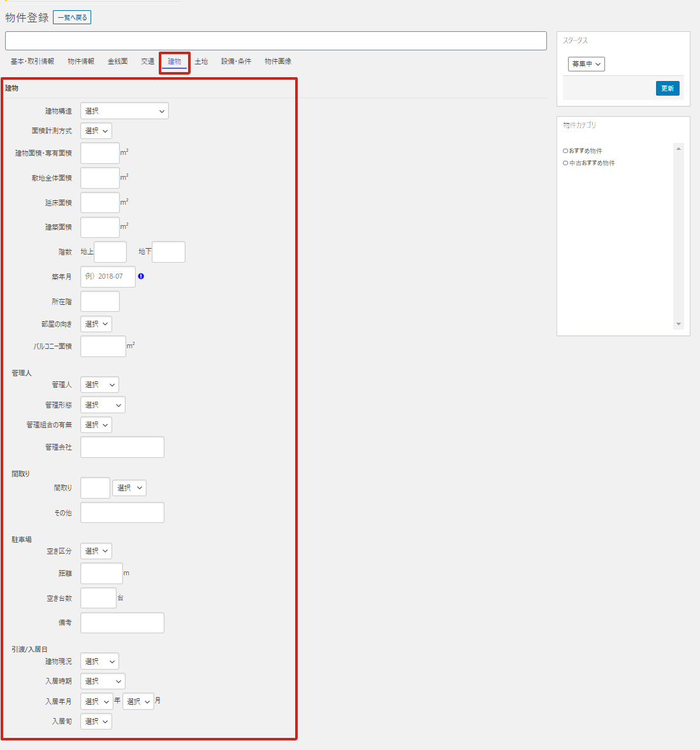Open the 管理形態 select box
The image size is (700, 750).
pos(103,405)
